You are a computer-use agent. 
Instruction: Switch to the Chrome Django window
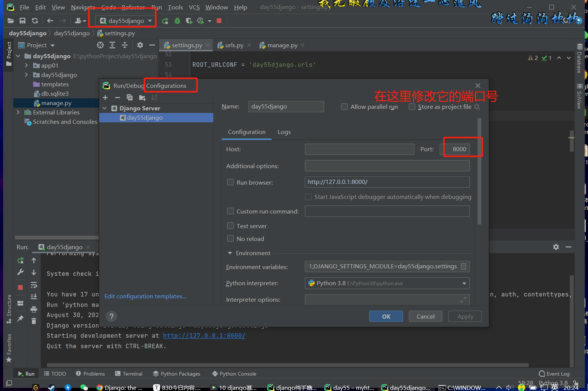point(119,388)
